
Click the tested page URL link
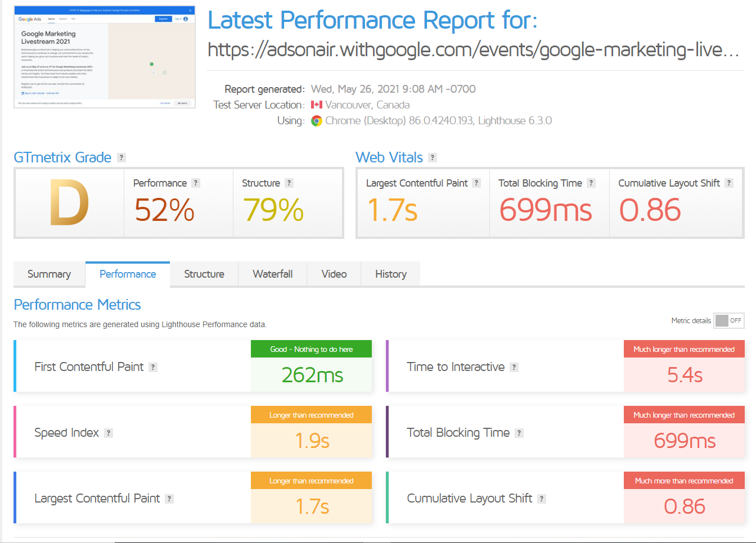[x=472, y=50]
